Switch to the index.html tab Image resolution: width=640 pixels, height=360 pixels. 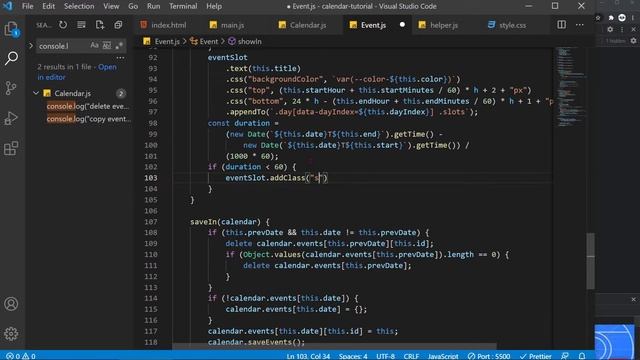[169, 25]
